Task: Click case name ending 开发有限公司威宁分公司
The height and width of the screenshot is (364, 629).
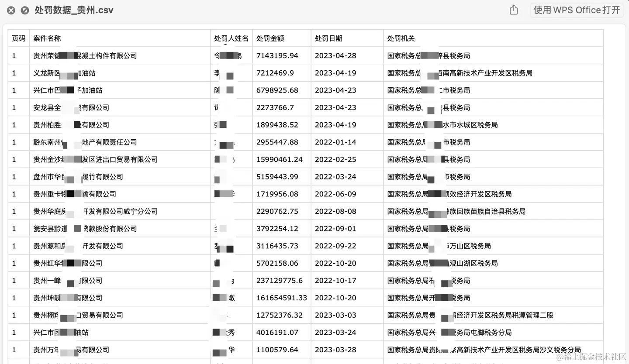Action: pos(120,211)
